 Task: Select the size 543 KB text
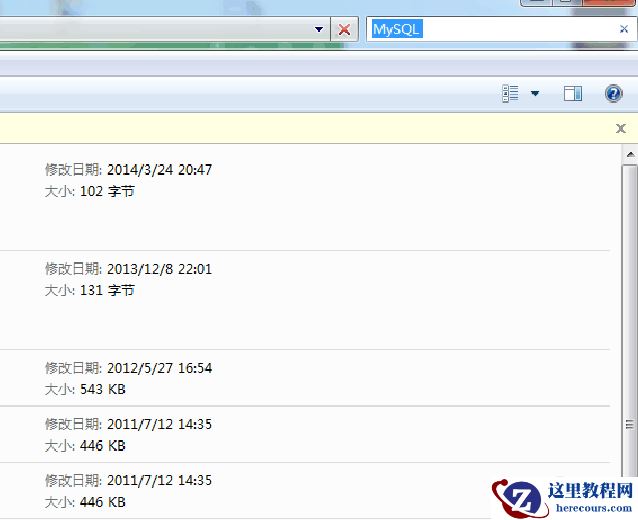tap(85, 389)
